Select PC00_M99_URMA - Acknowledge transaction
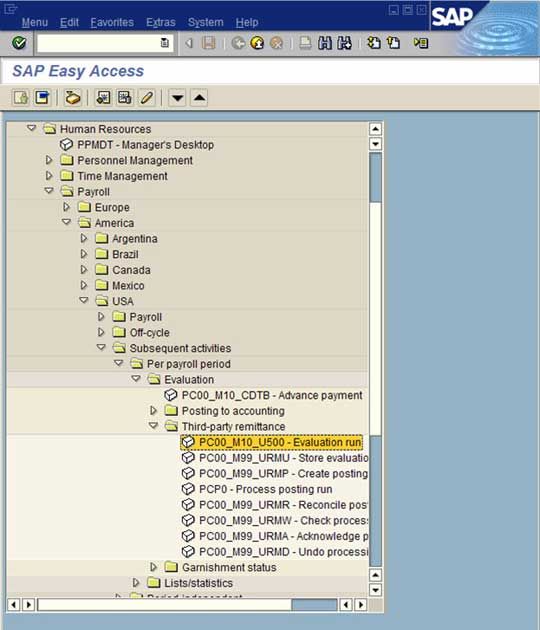Viewport: 540px width, 630px height. point(275,536)
